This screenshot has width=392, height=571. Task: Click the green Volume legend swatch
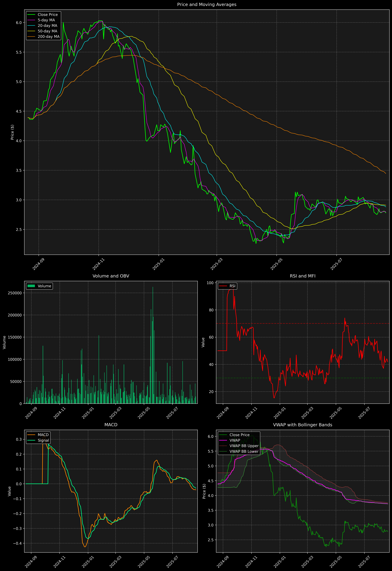(x=31, y=286)
